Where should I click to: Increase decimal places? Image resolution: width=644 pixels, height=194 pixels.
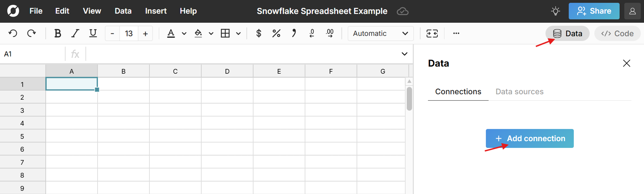point(330,33)
